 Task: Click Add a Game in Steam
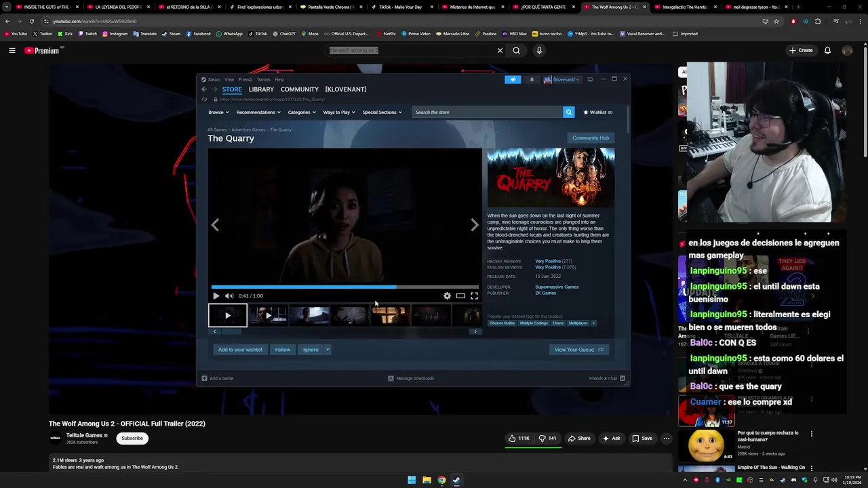point(218,378)
